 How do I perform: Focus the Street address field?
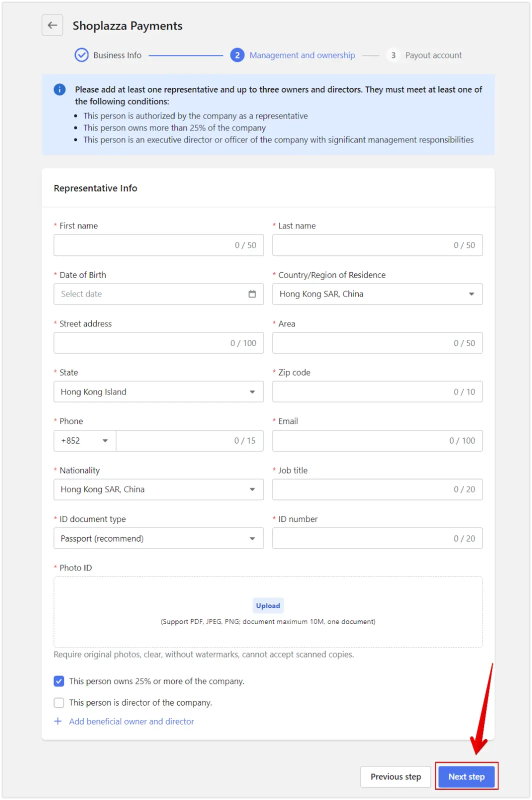[158, 343]
